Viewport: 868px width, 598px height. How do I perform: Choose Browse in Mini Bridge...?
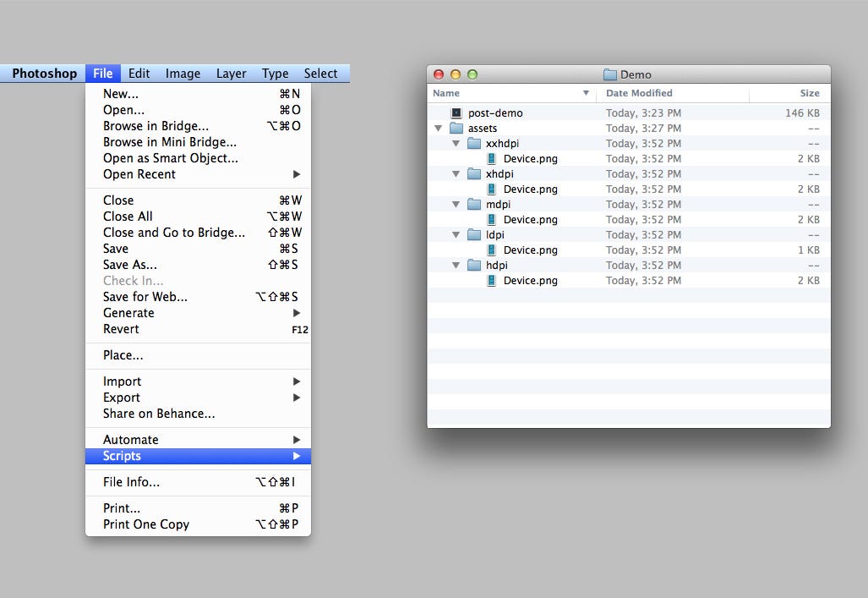click(x=198, y=142)
